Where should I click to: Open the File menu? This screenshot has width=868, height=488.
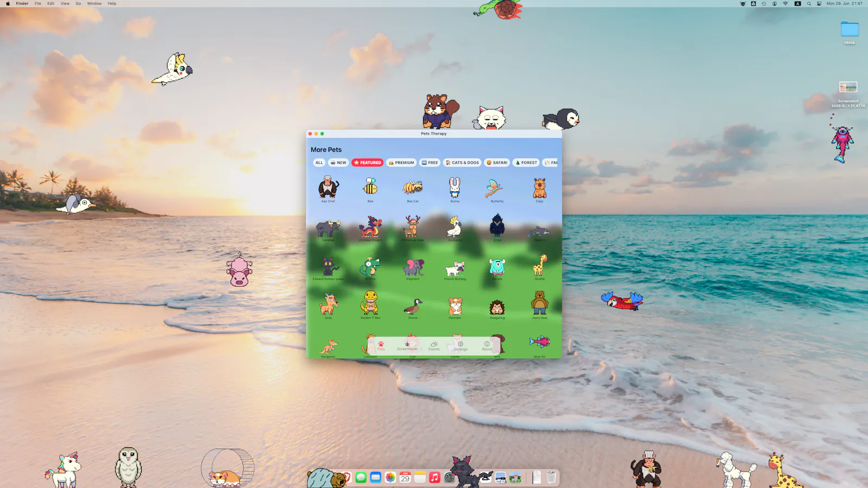[38, 3]
